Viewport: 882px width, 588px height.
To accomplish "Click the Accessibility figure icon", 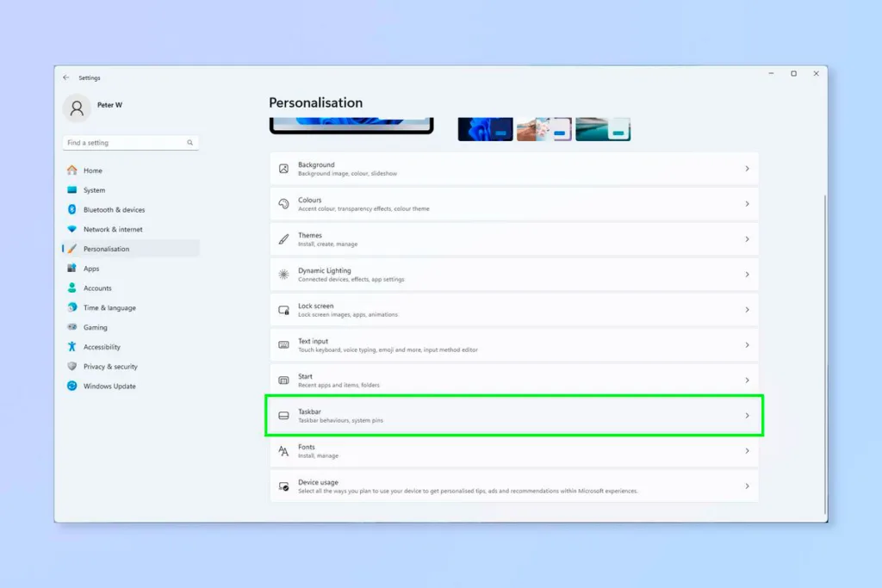I will pos(72,346).
